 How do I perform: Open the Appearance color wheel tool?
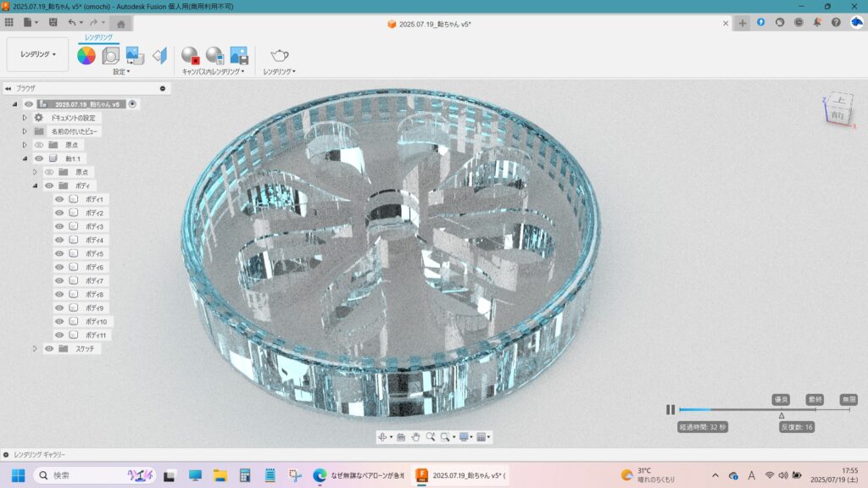coord(86,56)
